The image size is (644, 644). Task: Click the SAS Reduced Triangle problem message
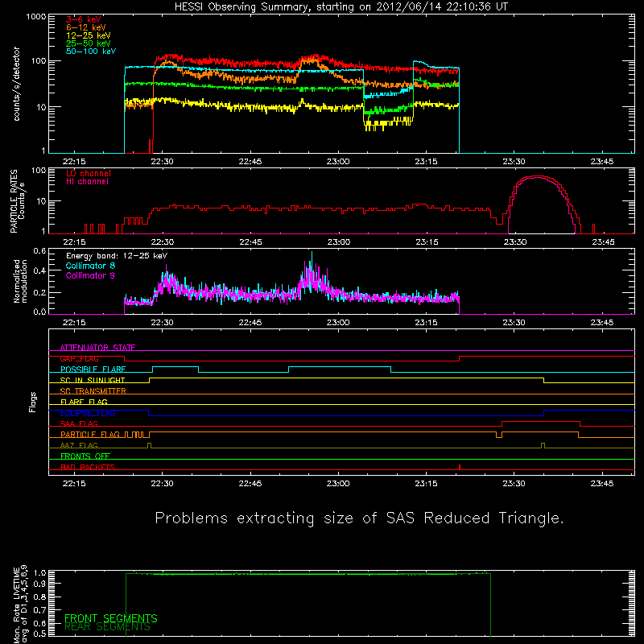(x=359, y=518)
